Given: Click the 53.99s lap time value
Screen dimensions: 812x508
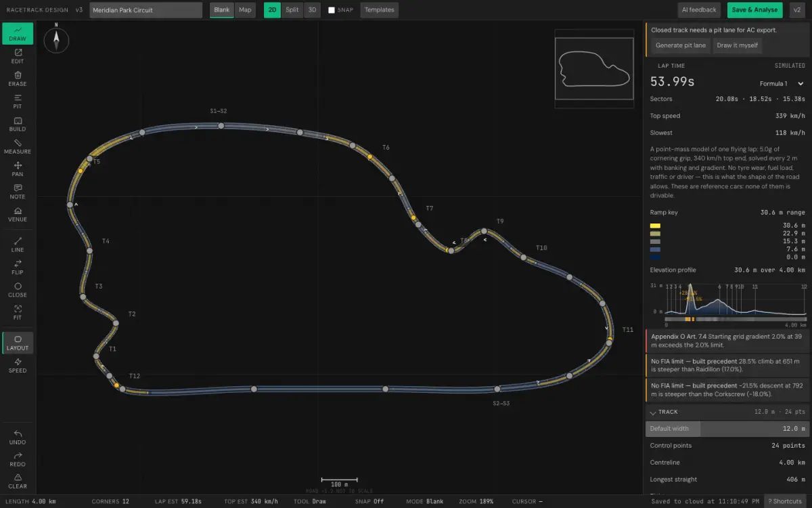Looking at the screenshot, I should pyautogui.click(x=673, y=82).
